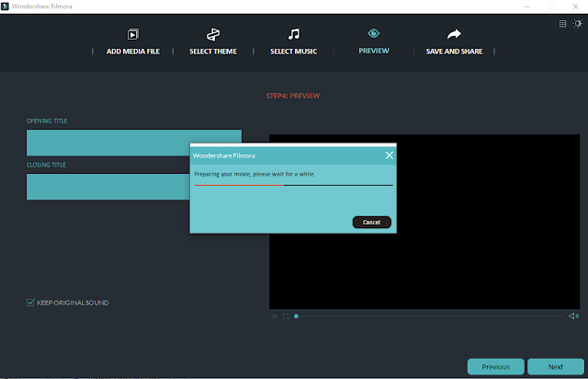Click the Opening Title input field

coord(134,143)
